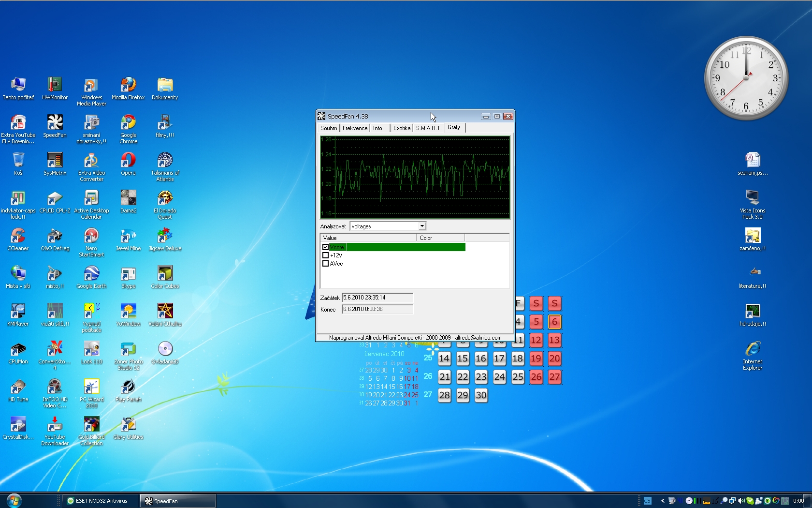
Task: Enable the +12V voltage checkbox
Action: (x=325, y=255)
